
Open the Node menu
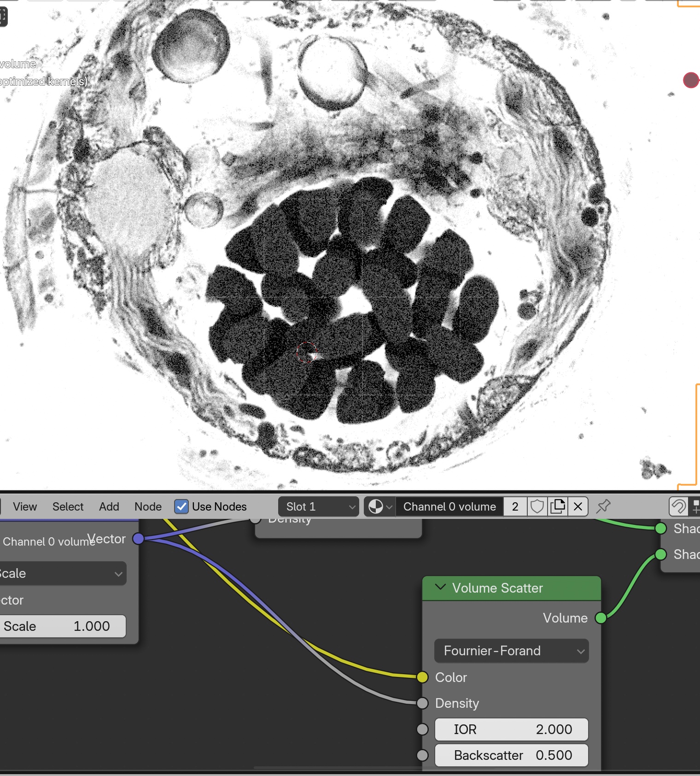[148, 507]
